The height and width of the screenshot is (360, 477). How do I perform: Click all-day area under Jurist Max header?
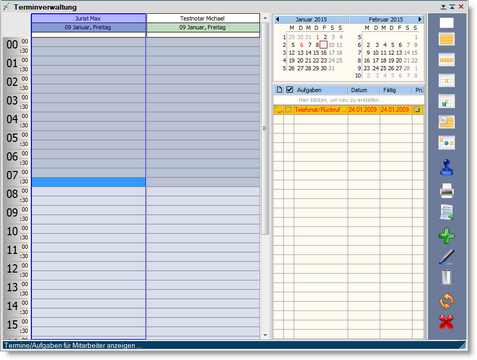pyautogui.click(x=89, y=35)
